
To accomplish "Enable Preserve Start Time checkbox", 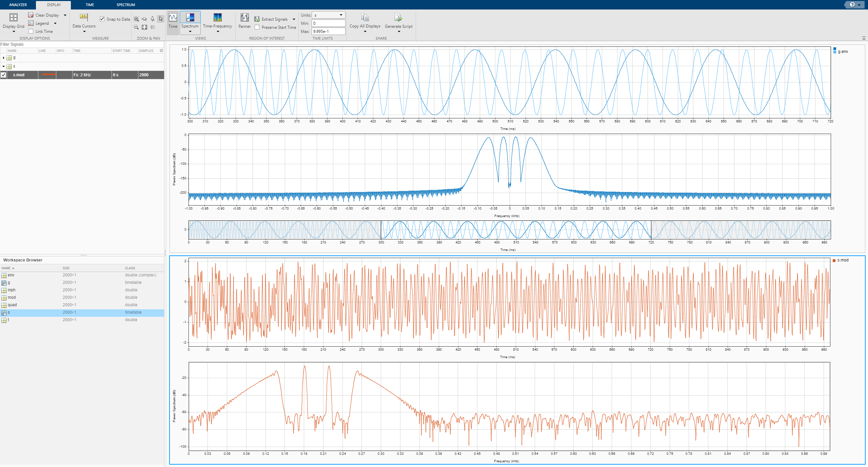I will click(x=257, y=27).
